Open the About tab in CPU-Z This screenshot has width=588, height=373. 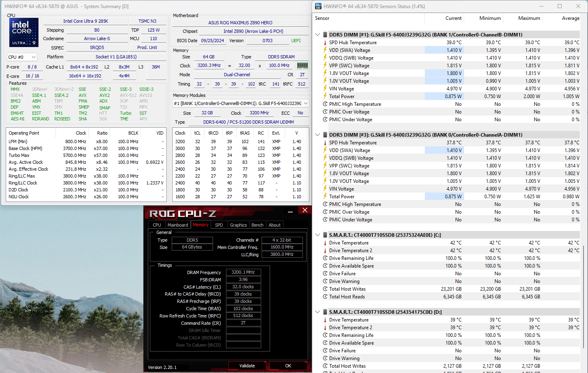pyautogui.click(x=275, y=225)
